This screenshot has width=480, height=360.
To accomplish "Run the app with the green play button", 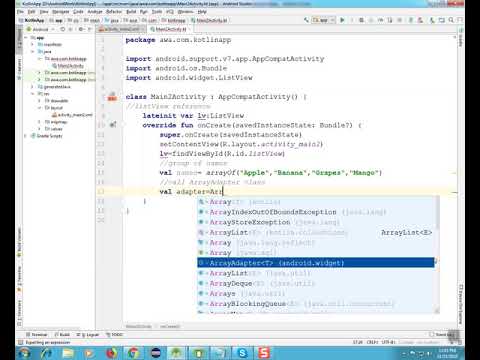I will pos(342,20).
